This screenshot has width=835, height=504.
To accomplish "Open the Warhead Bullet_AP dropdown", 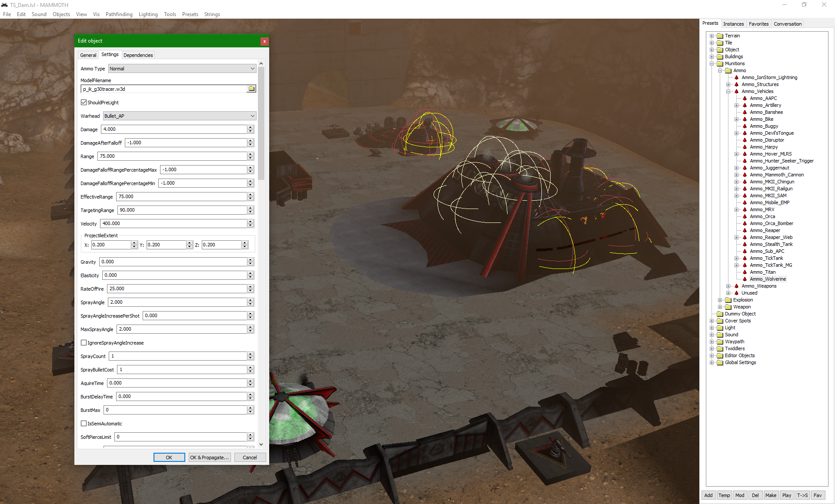I will (x=179, y=116).
